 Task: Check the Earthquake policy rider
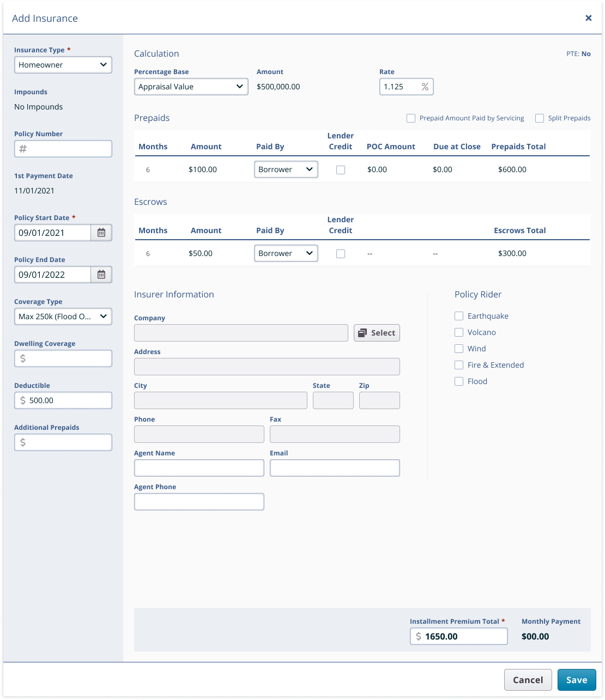tap(459, 316)
